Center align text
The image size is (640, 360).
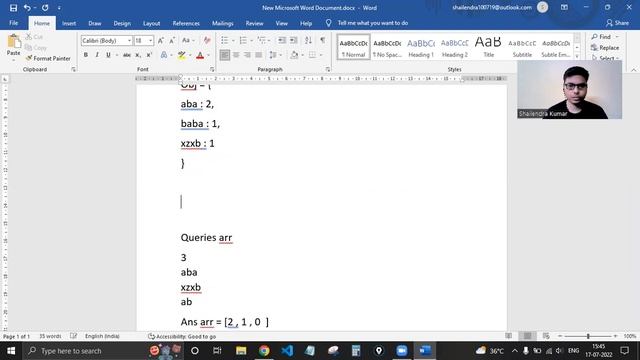(236, 55)
